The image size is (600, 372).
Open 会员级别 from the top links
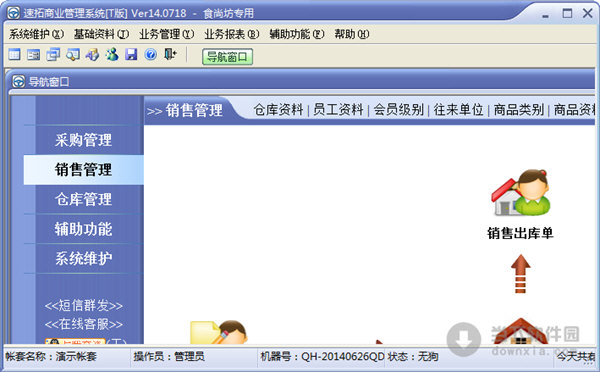point(398,110)
